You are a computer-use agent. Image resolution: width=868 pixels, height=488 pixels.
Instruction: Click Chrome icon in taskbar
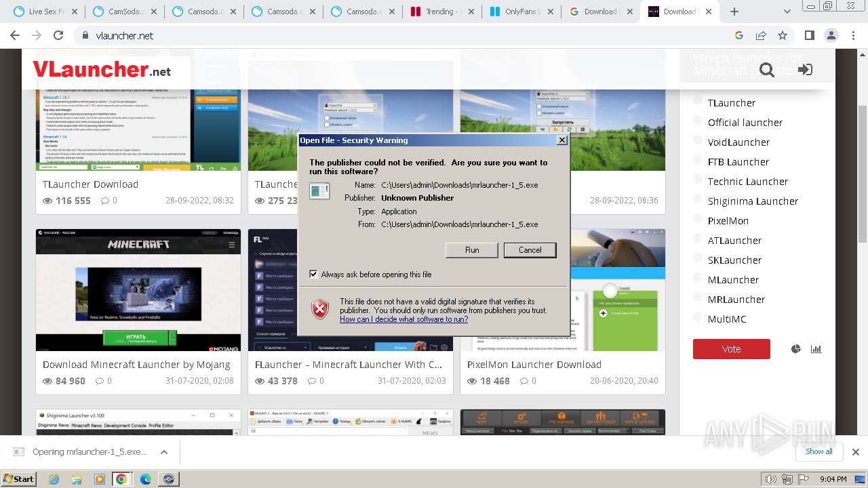(121, 479)
